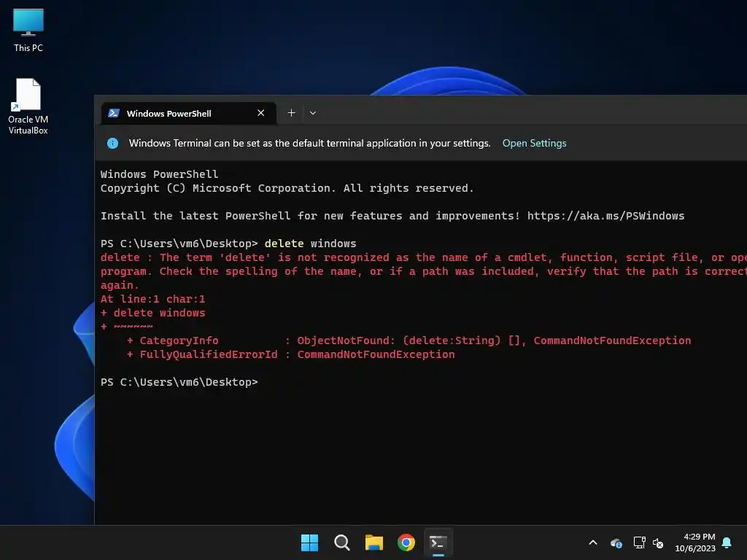Click the PowerShell icon on the tab

pyautogui.click(x=114, y=113)
